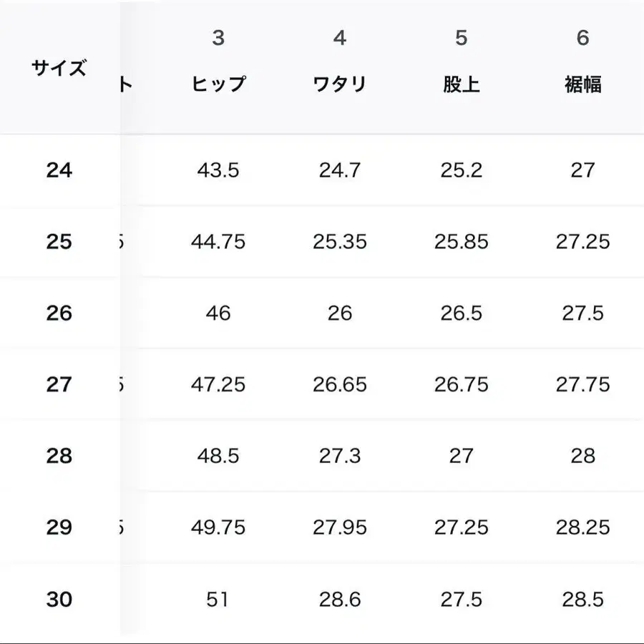Select the 44.75 hip measurement
This screenshot has width=644, height=644.
(x=218, y=242)
